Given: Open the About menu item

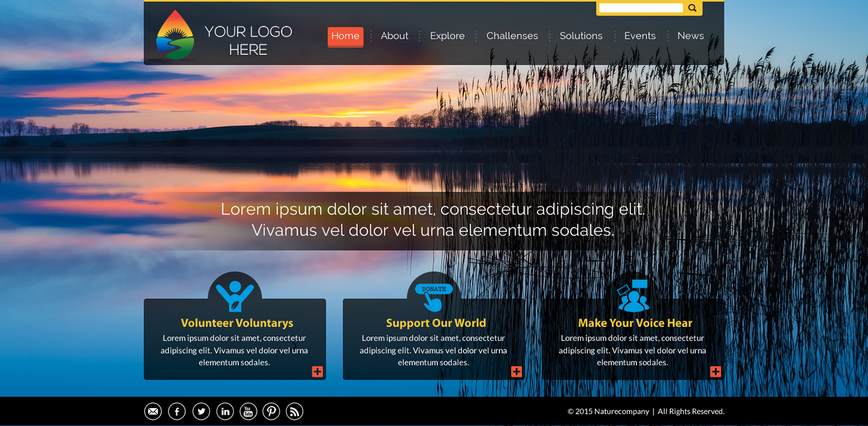Looking at the screenshot, I should coord(394,36).
